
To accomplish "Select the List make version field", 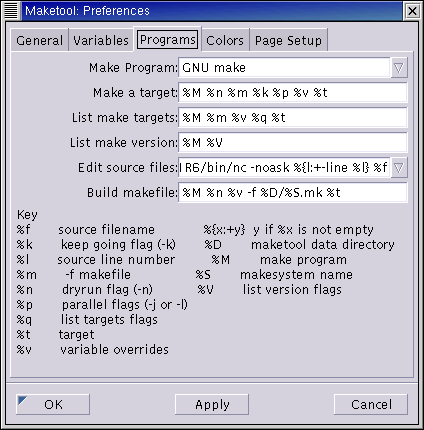I will (293, 143).
